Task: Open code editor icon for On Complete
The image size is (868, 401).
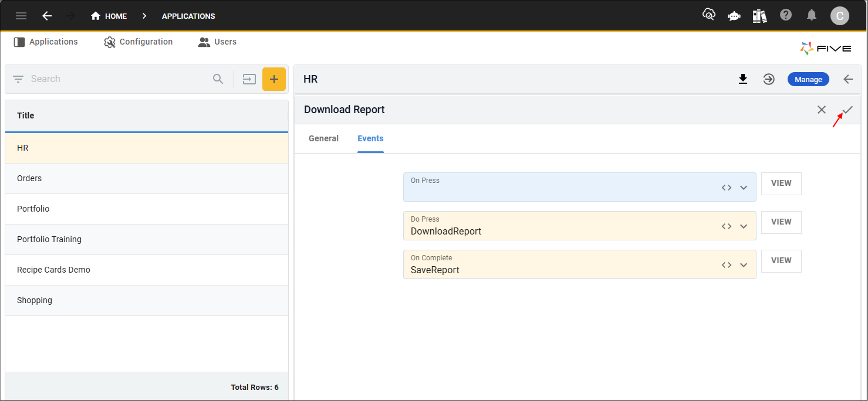Action: (727, 265)
